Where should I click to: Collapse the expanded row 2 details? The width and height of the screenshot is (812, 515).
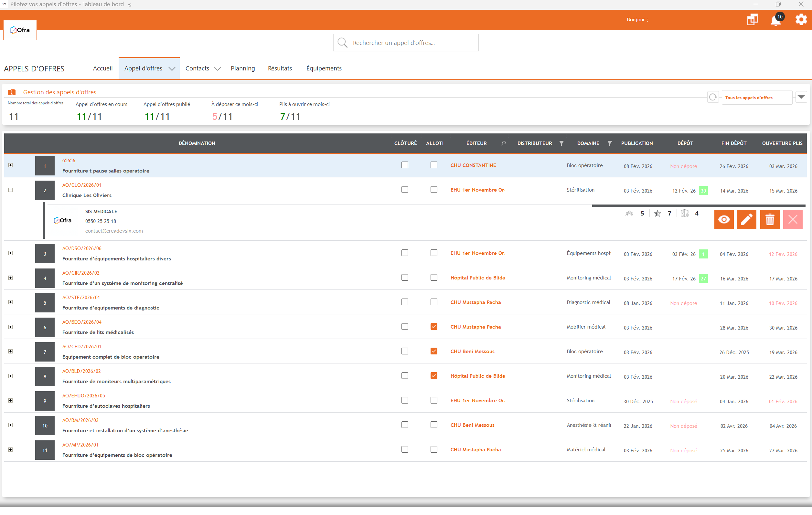[10, 190]
